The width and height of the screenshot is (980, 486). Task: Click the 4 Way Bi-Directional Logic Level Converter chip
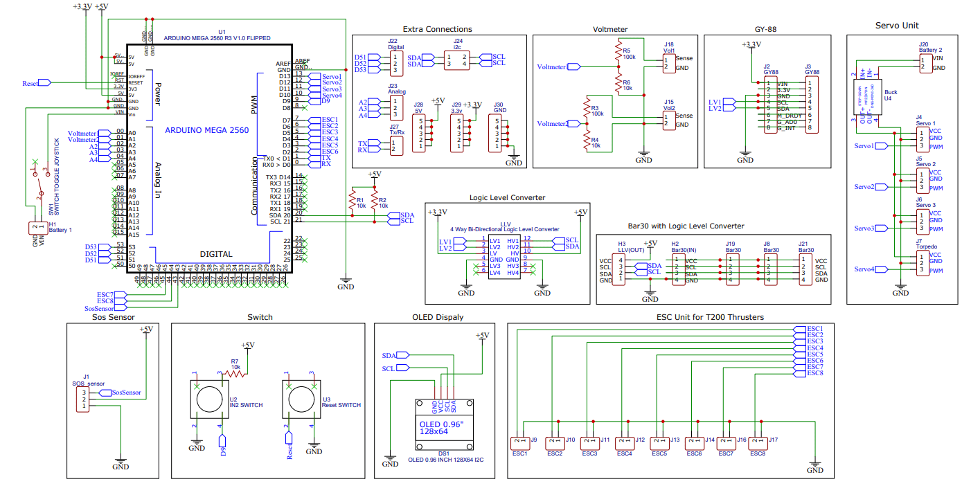[504, 256]
